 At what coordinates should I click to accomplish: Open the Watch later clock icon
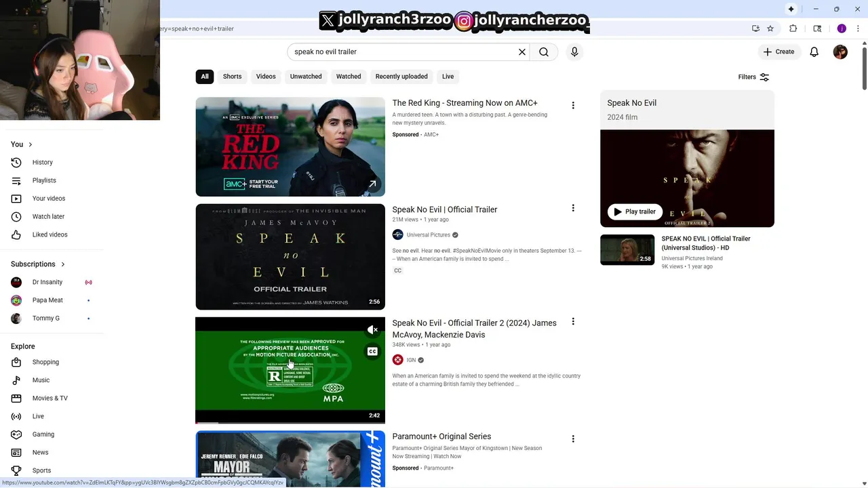[16, 216]
